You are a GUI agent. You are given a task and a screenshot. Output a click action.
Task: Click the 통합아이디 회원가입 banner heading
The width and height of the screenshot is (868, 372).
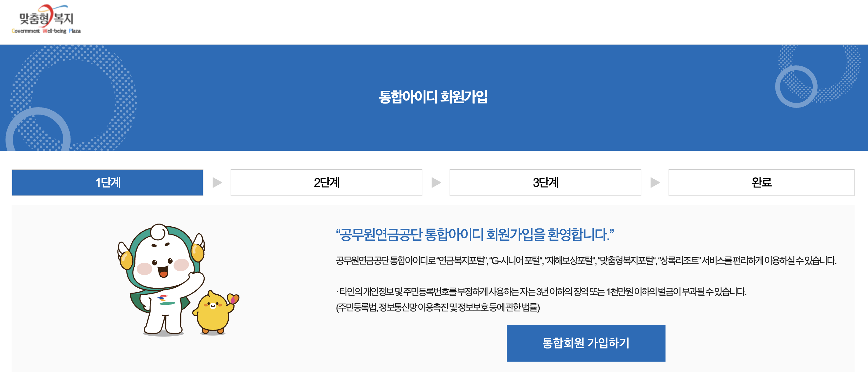433,97
